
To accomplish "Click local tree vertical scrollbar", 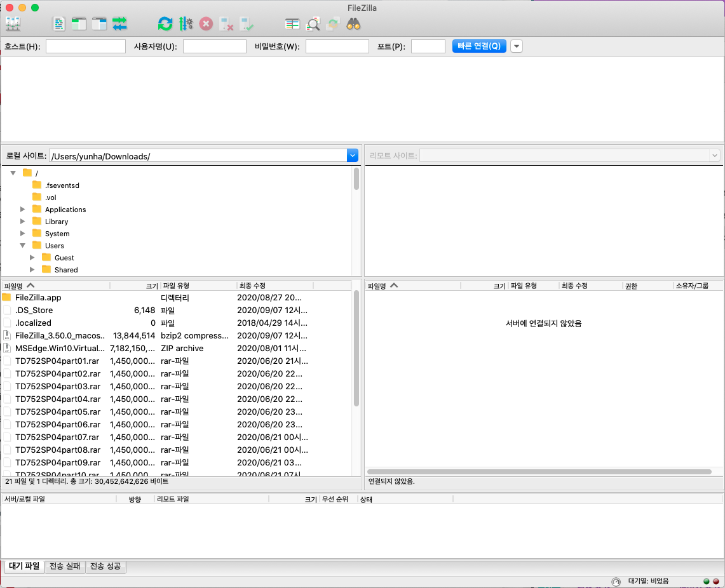I will point(356,179).
